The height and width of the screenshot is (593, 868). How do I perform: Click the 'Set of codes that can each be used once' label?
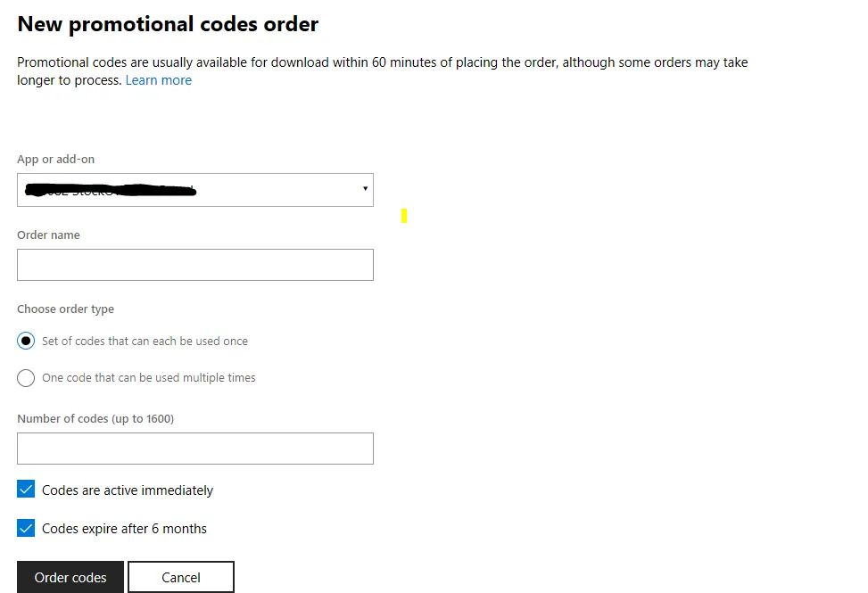(x=145, y=342)
